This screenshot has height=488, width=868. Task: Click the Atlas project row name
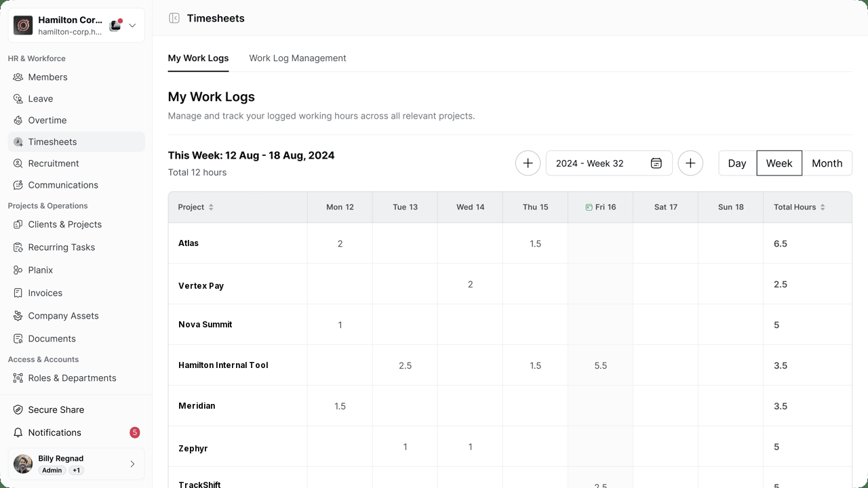click(x=189, y=243)
